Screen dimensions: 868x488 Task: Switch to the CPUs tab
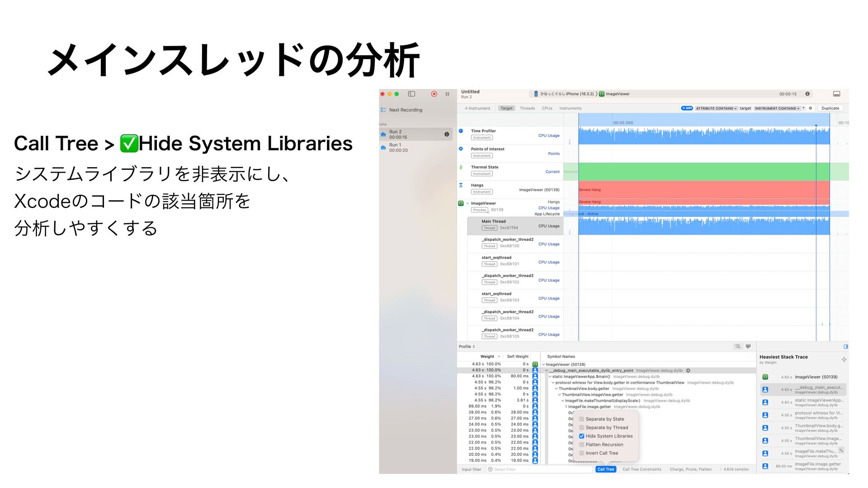tap(547, 108)
